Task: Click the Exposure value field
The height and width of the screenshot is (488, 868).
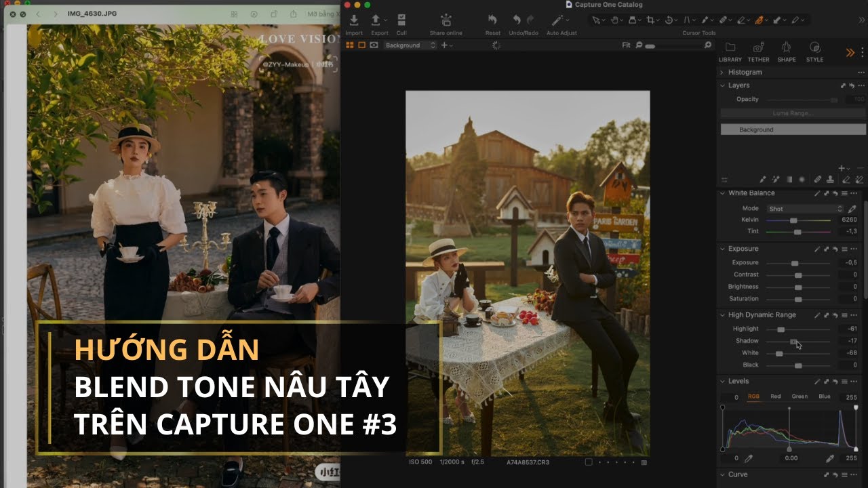Action: 850,263
